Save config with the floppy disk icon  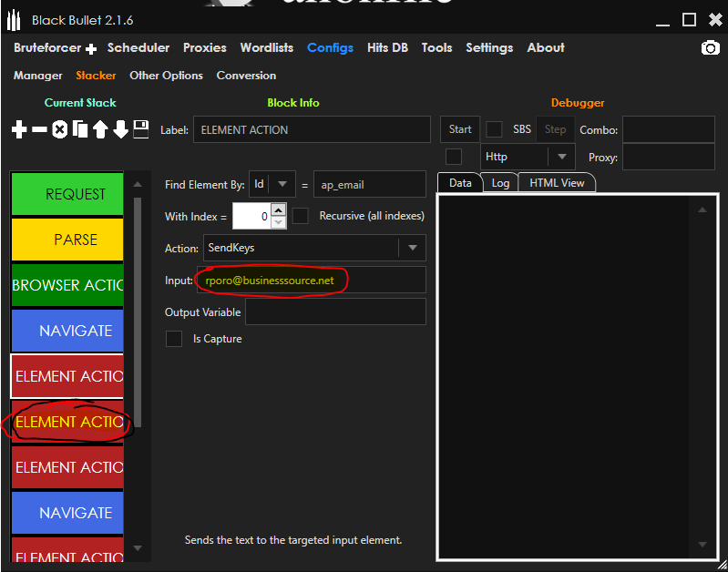click(x=141, y=129)
